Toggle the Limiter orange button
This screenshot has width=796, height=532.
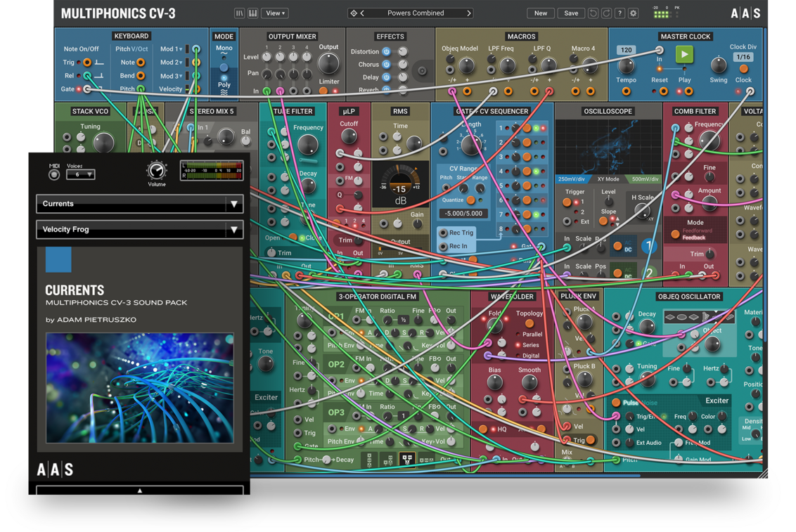(x=323, y=91)
